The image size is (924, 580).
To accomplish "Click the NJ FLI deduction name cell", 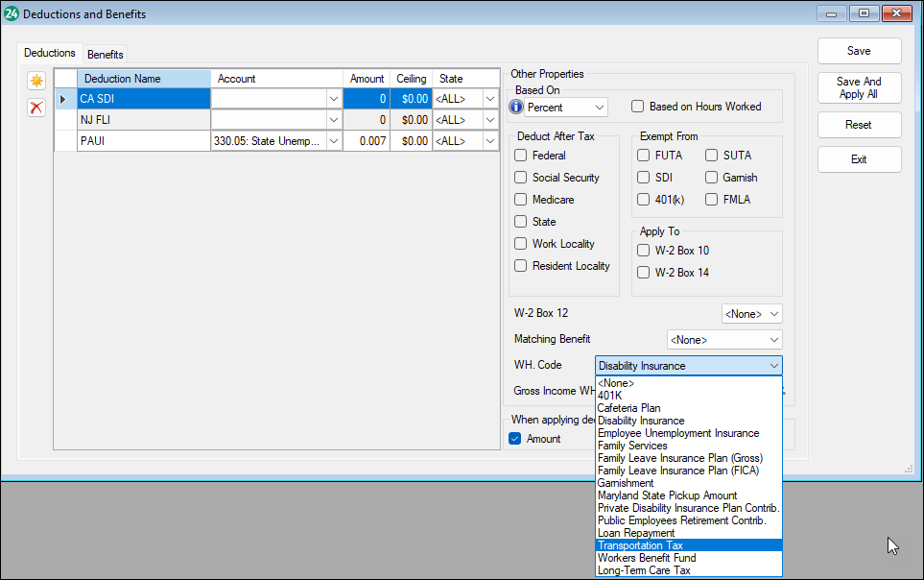I will tap(144, 120).
